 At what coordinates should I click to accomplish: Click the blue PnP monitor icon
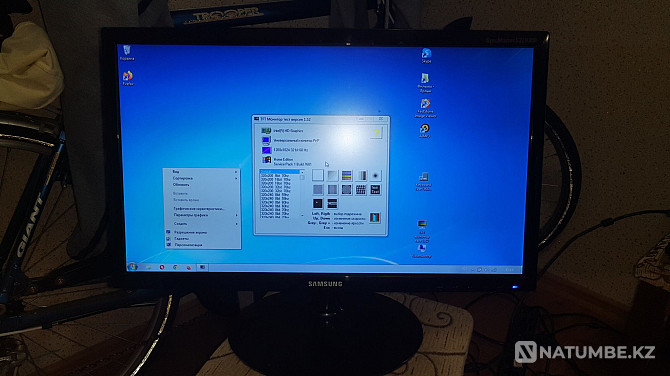point(266,140)
